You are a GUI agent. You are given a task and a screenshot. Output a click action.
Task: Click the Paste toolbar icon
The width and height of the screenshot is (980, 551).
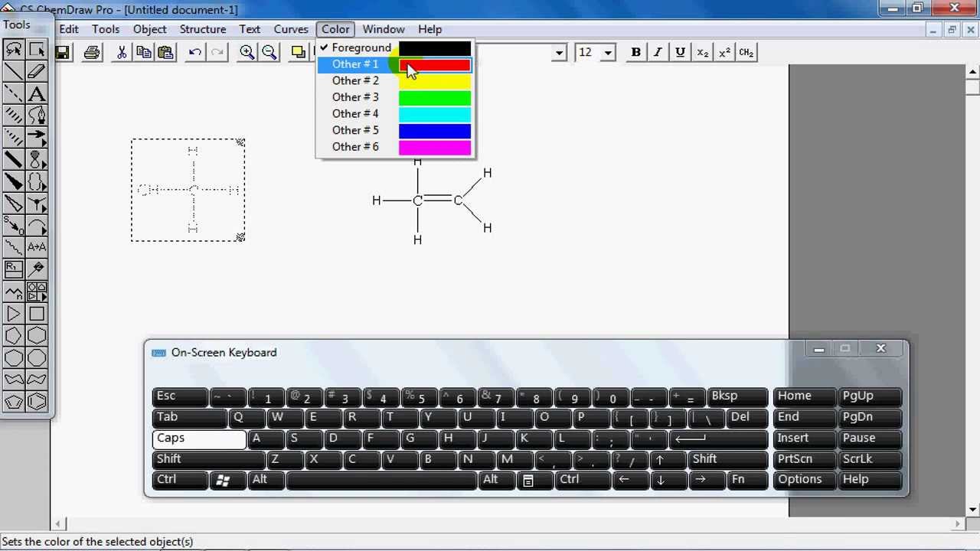165,52
